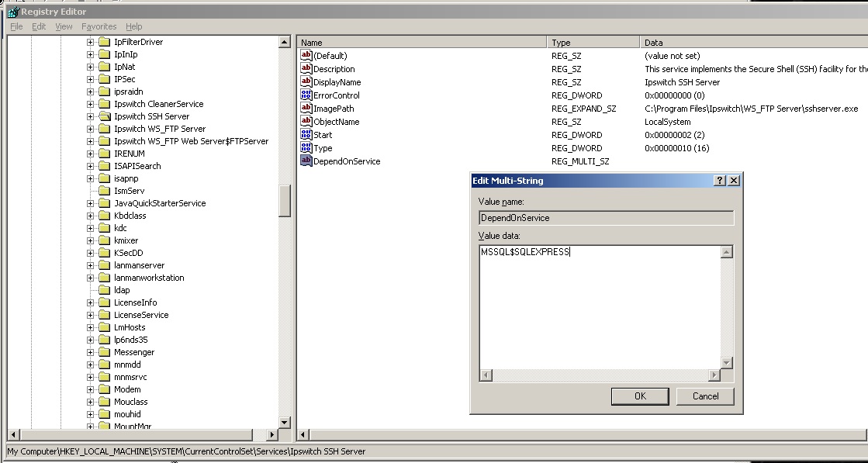This screenshot has height=463, width=868.
Task: Click inside the Value data text area
Action: point(600,308)
